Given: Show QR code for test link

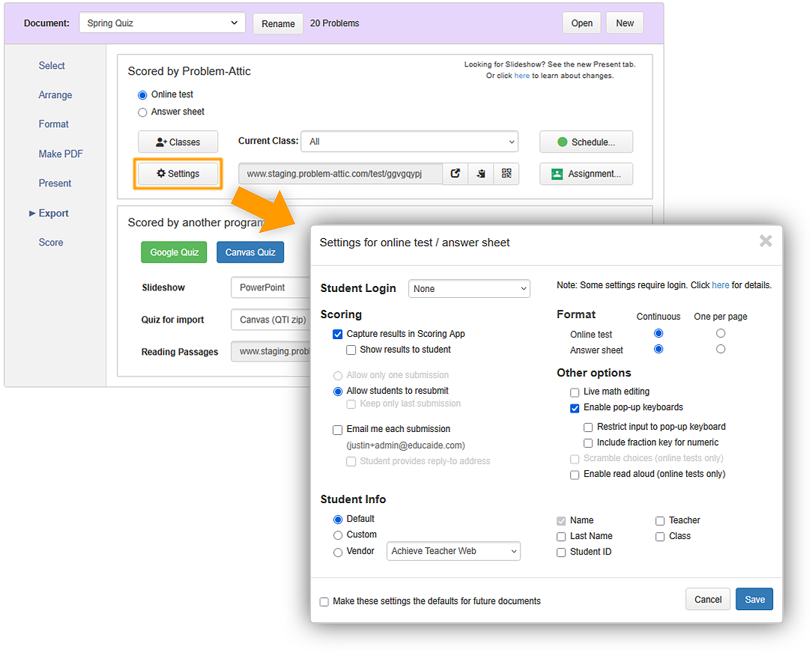Looking at the screenshot, I should pyautogui.click(x=506, y=174).
